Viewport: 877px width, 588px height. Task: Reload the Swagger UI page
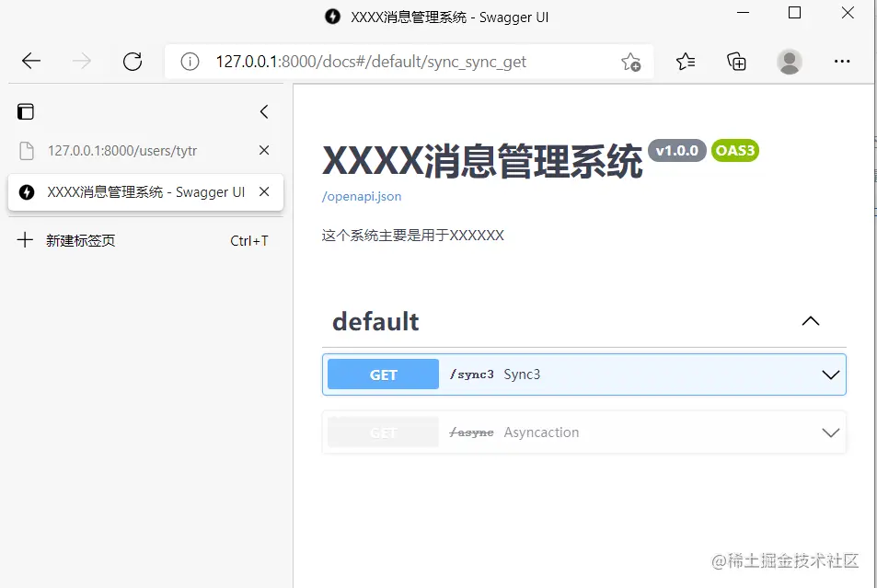click(x=133, y=61)
